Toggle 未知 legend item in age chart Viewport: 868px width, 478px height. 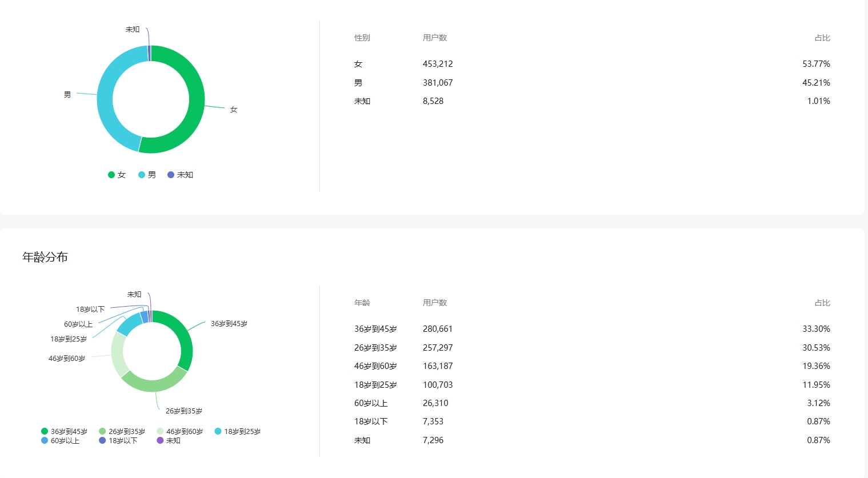point(169,441)
